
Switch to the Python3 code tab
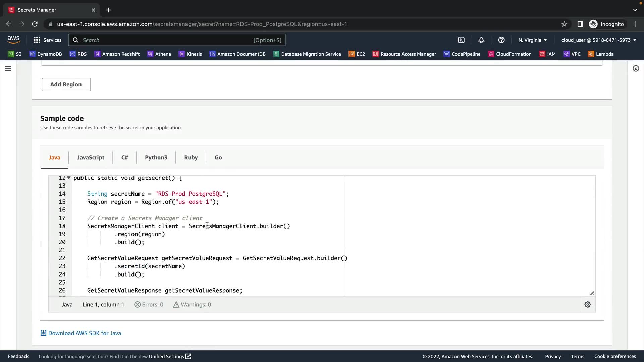(x=156, y=157)
